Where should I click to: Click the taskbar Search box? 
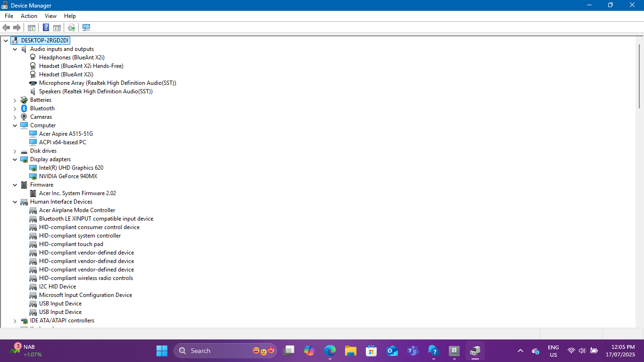(x=226, y=351)
